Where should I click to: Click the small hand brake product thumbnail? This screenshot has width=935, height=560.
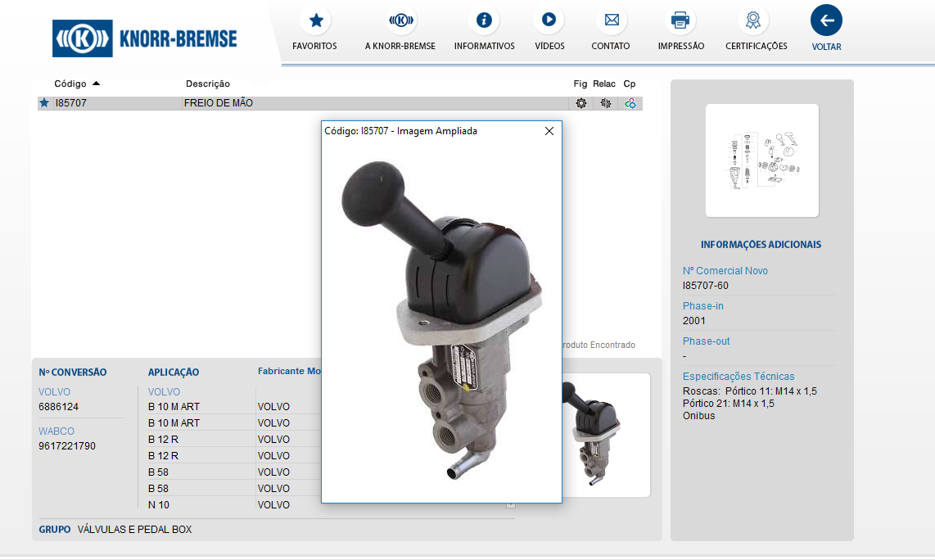tap(604, 436)
